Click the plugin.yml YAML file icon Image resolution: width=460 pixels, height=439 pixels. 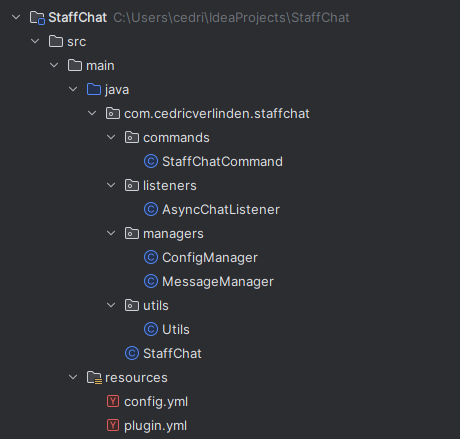click(113, 425)
